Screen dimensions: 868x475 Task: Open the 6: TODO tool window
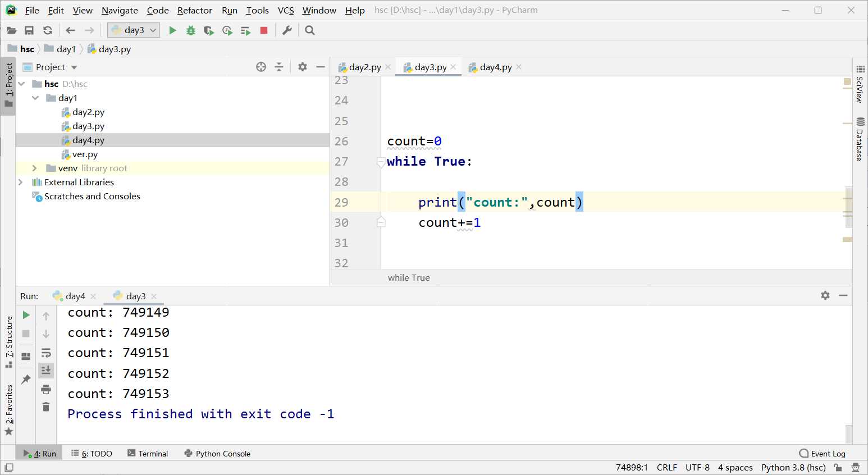coord(92,454)
